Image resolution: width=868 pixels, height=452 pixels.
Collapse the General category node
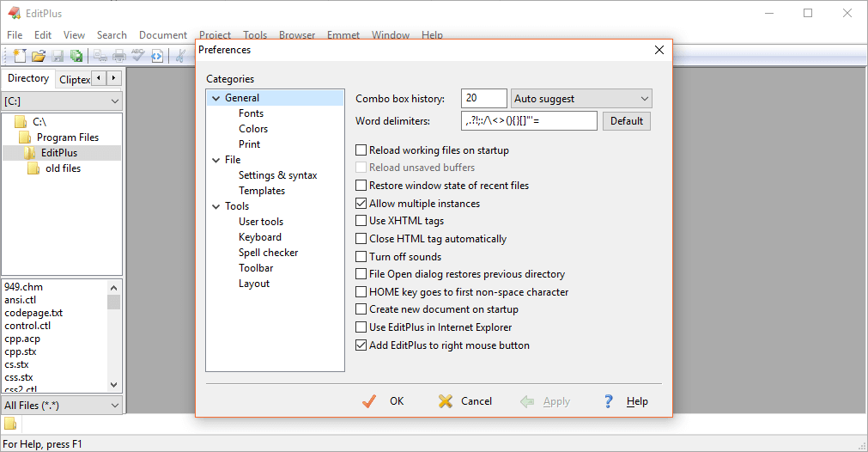[215, 98]
